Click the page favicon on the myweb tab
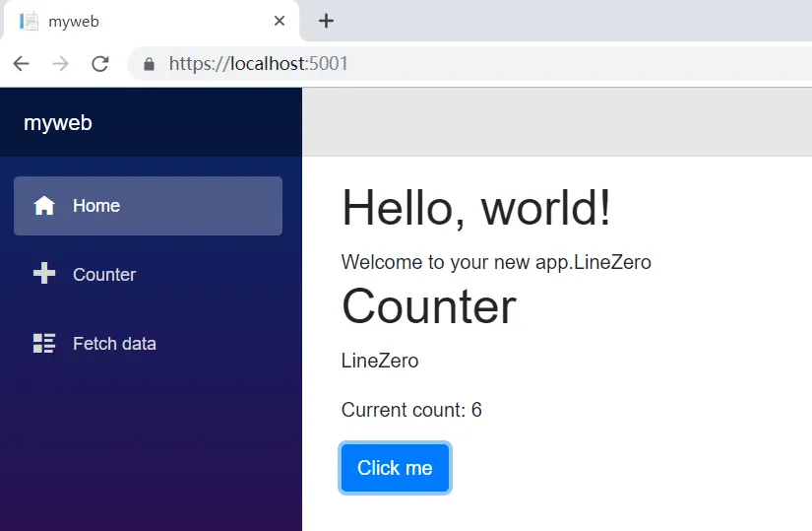 point(29,22)
